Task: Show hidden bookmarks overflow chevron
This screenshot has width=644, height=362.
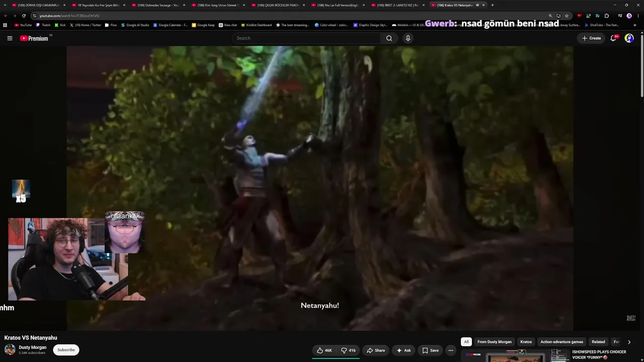Action: tap(635, 25)
